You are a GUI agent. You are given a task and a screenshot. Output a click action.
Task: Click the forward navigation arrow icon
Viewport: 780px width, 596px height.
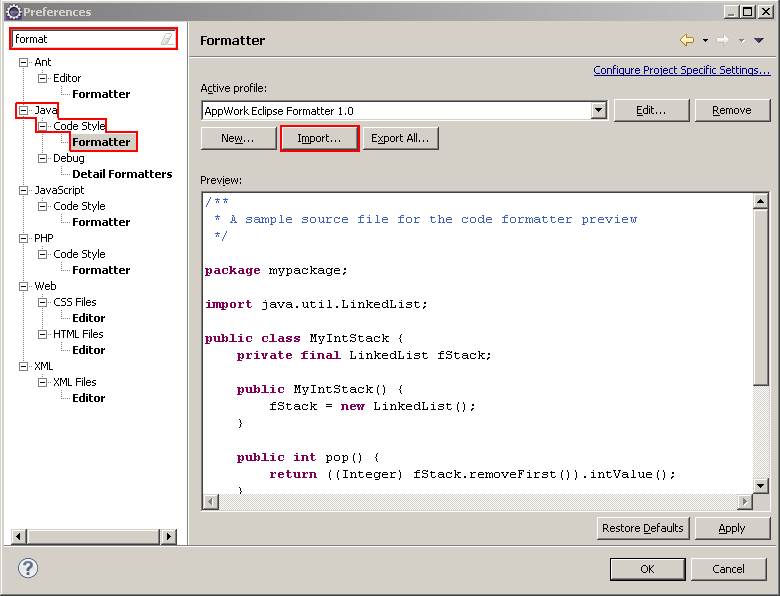click(x=723, y=40)
